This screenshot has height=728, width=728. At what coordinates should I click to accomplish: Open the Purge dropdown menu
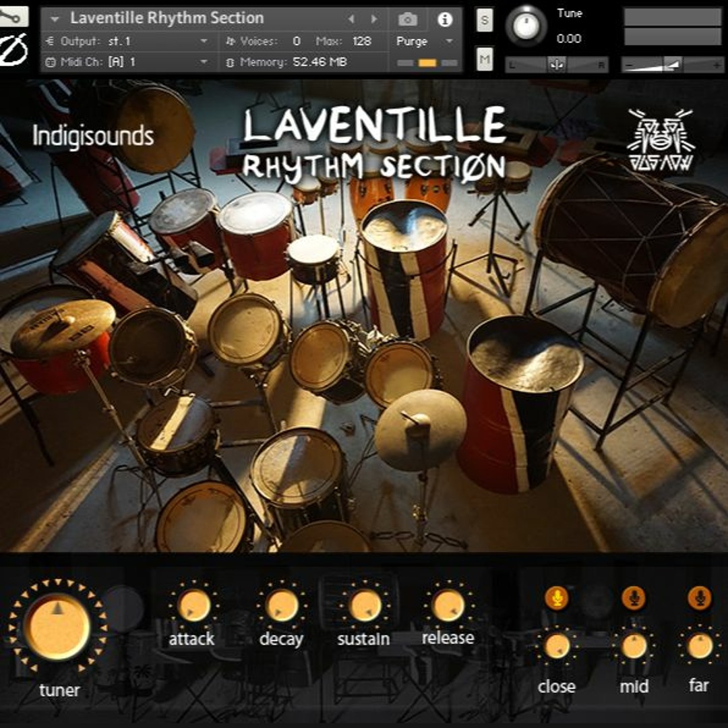click(x=450, y=41)
